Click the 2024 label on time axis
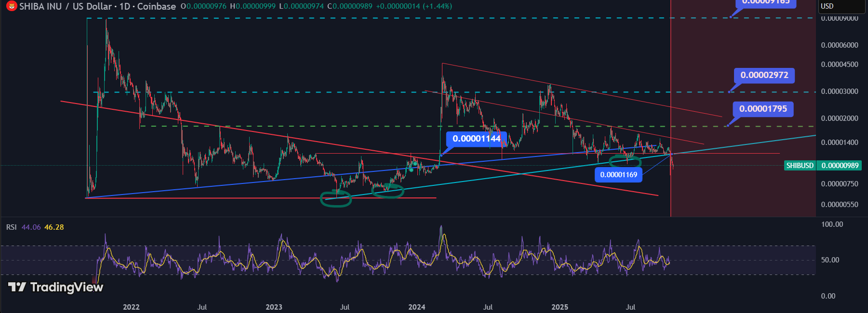 pyautogui.click(x=416, y=307)
